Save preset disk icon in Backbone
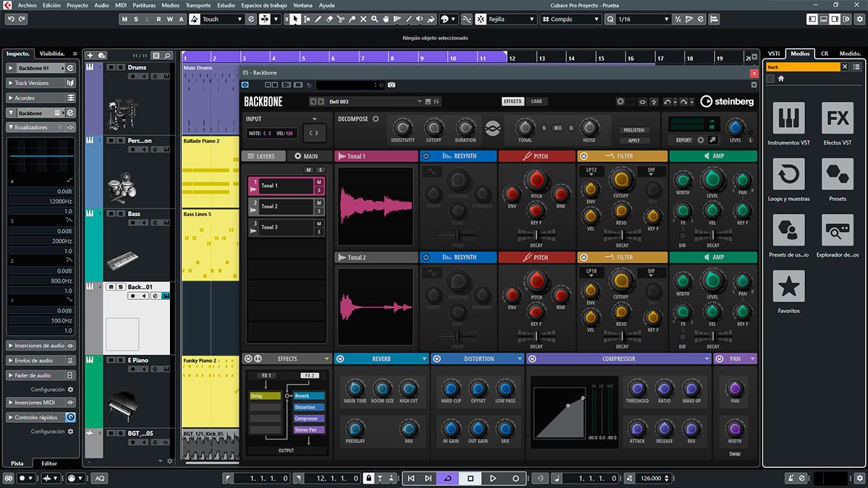The height and width of the screenshot is (488, 868). point(428,101)
